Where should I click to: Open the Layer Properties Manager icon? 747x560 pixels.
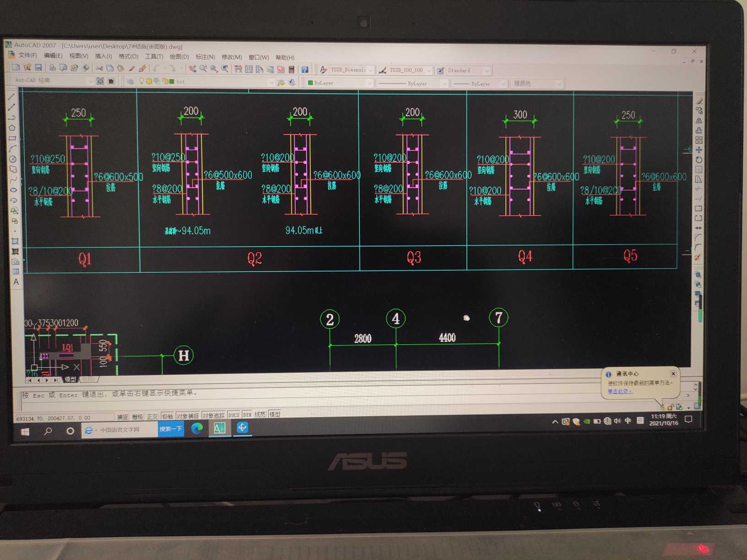pyautogui.click(x=130, y=81)
